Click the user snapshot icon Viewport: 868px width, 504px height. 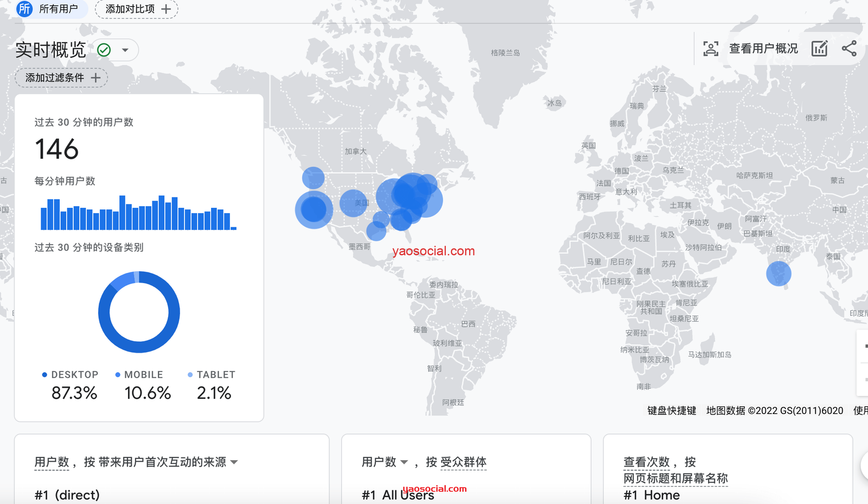coord(711,48)
